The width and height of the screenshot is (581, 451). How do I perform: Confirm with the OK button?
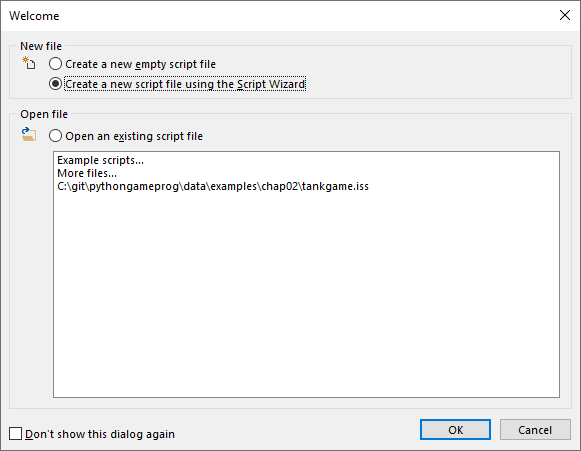point(455,430)
